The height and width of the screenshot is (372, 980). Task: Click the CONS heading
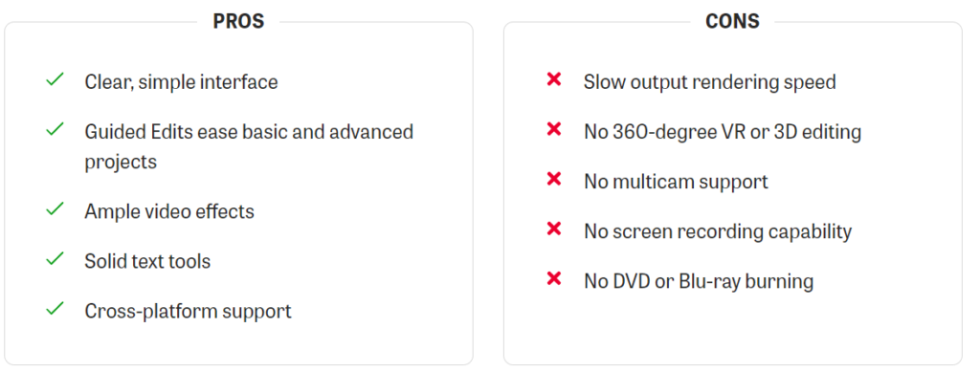[732, 21]
